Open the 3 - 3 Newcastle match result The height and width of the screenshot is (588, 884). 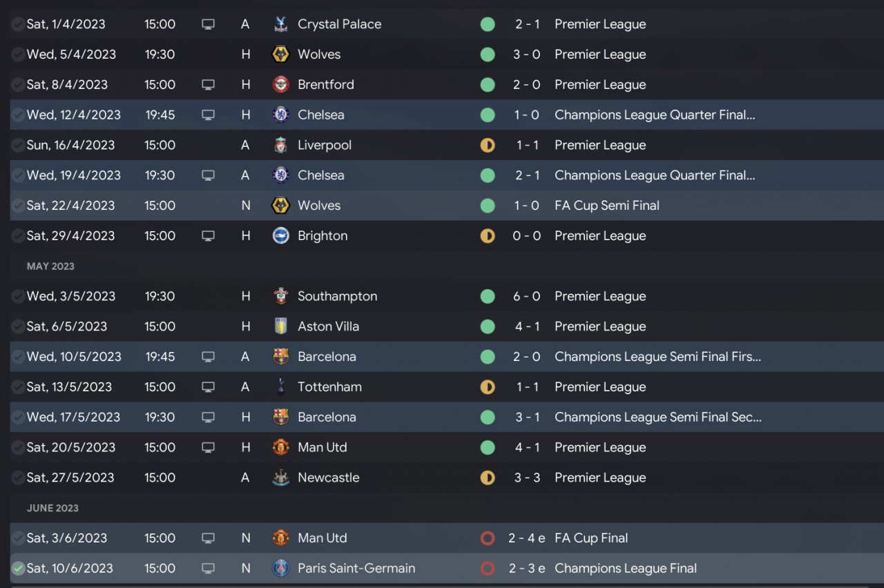click(x=527, y=478)
